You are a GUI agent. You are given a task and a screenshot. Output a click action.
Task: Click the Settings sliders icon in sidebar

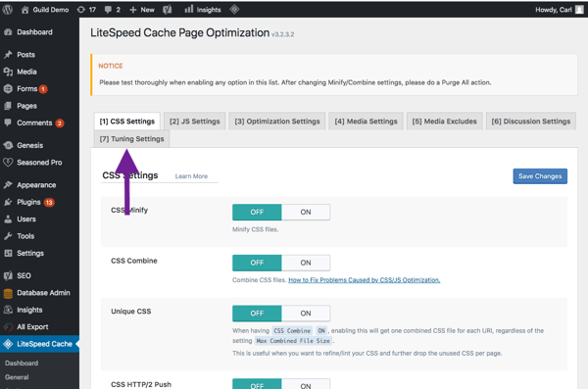pos(8,253)
